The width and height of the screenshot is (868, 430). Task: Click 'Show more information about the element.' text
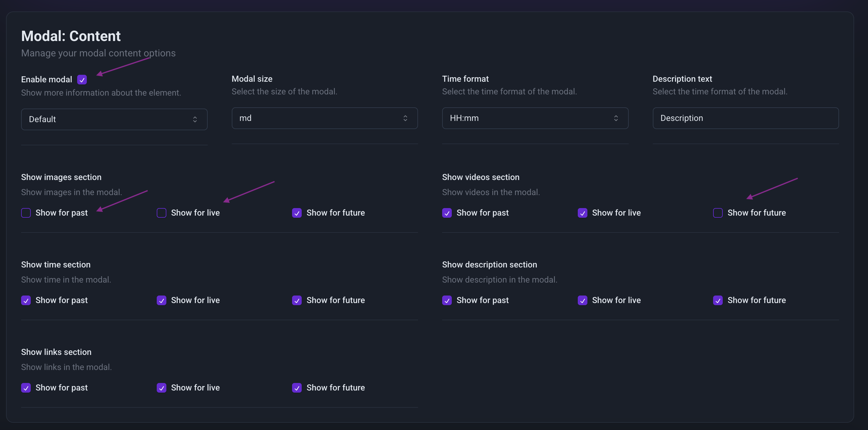click(x=101, y=93)
